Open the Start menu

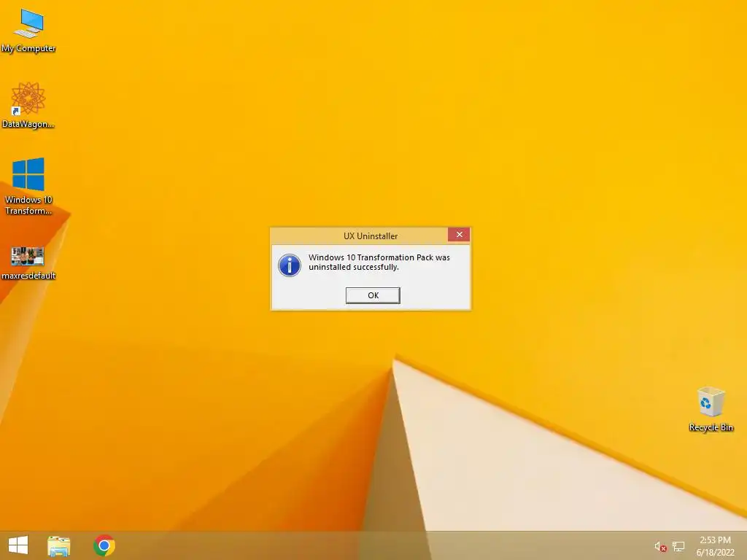pyautogui.click(x=18, y=545)
